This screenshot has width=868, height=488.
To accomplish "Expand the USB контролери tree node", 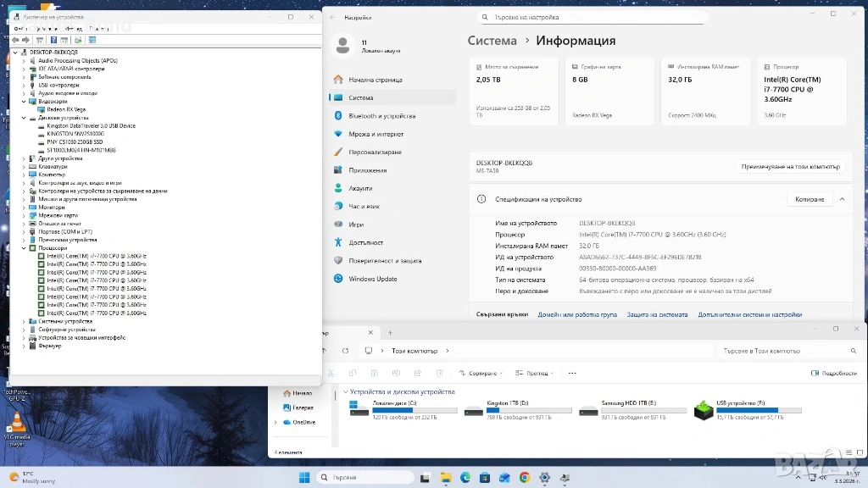I will coord(25,85).
